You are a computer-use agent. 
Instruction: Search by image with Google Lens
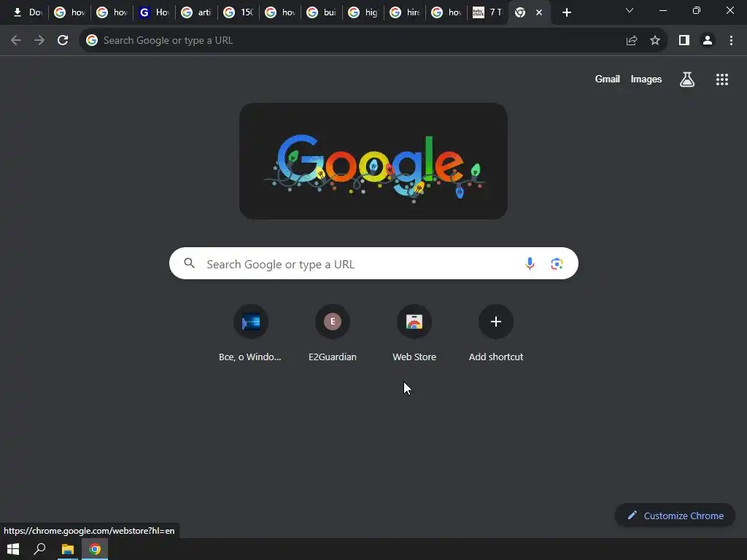point(557,263)
